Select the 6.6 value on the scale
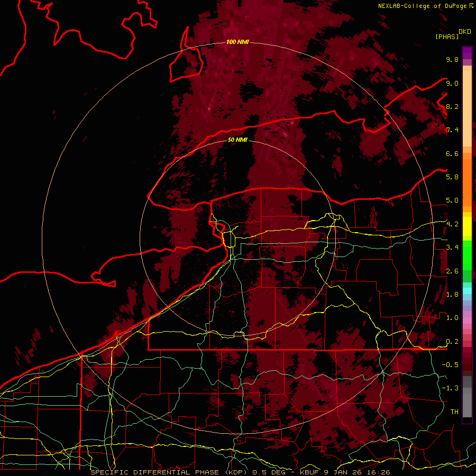Viewport: 476px width, 476px height. [452, 153]
